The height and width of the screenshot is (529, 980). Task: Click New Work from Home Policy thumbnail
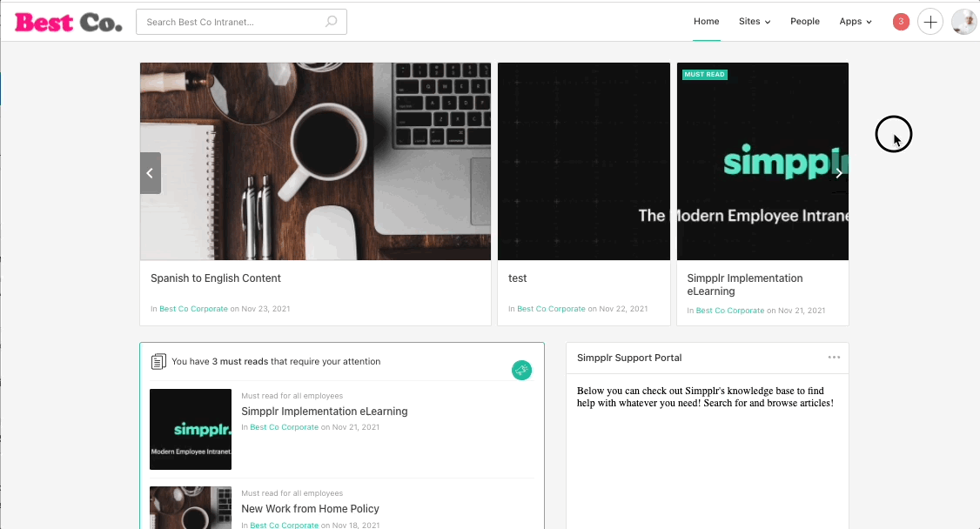[191, 508]
